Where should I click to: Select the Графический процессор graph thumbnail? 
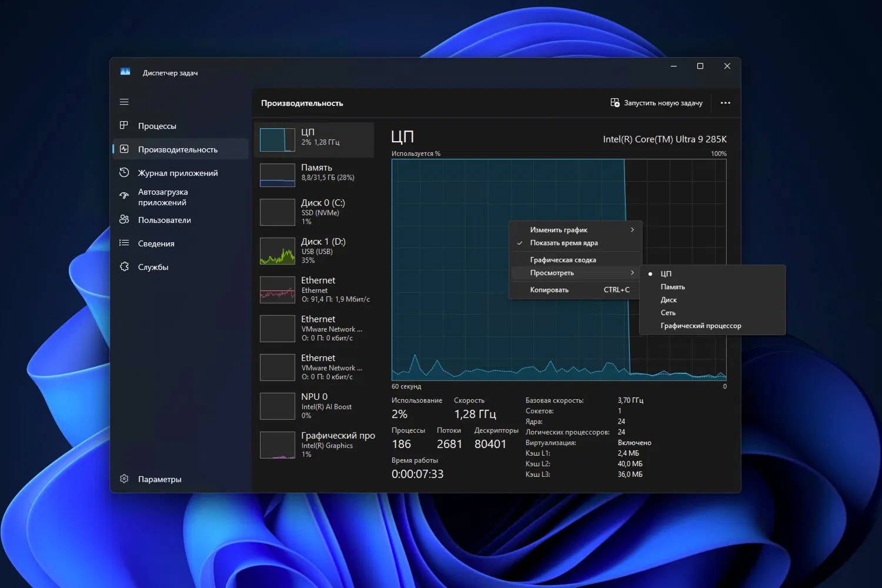point(278,445)
